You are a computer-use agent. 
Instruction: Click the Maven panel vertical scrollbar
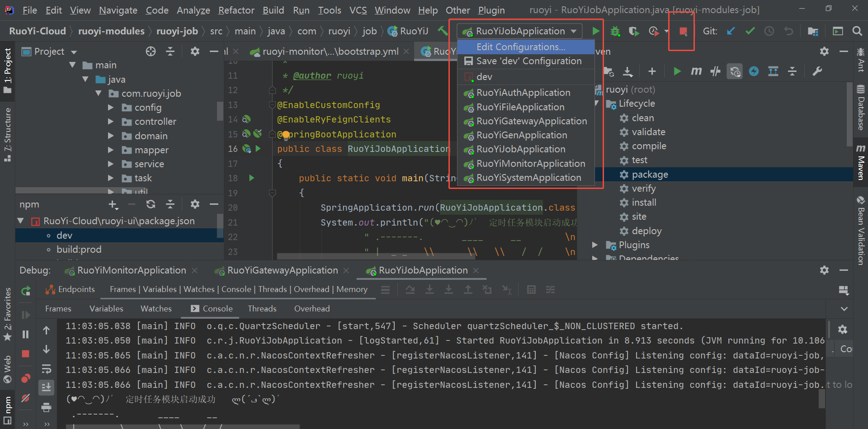[849, 114]
